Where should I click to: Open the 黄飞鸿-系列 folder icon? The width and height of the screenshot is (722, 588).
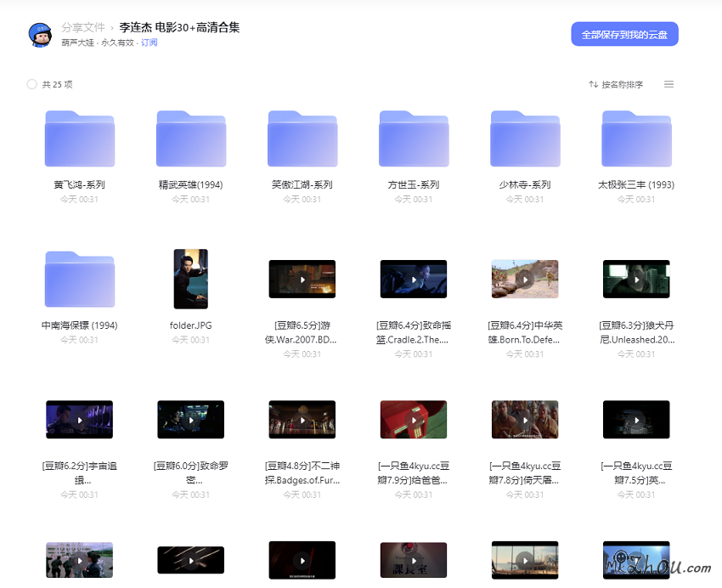click(x=80, y=139)
